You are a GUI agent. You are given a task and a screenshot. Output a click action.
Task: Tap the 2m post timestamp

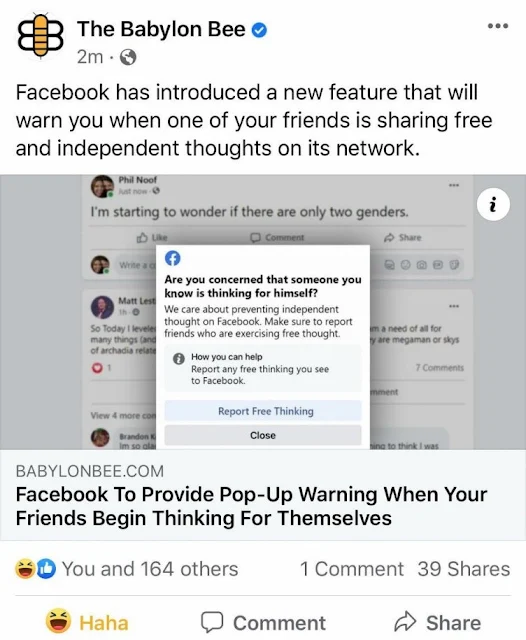90,58
